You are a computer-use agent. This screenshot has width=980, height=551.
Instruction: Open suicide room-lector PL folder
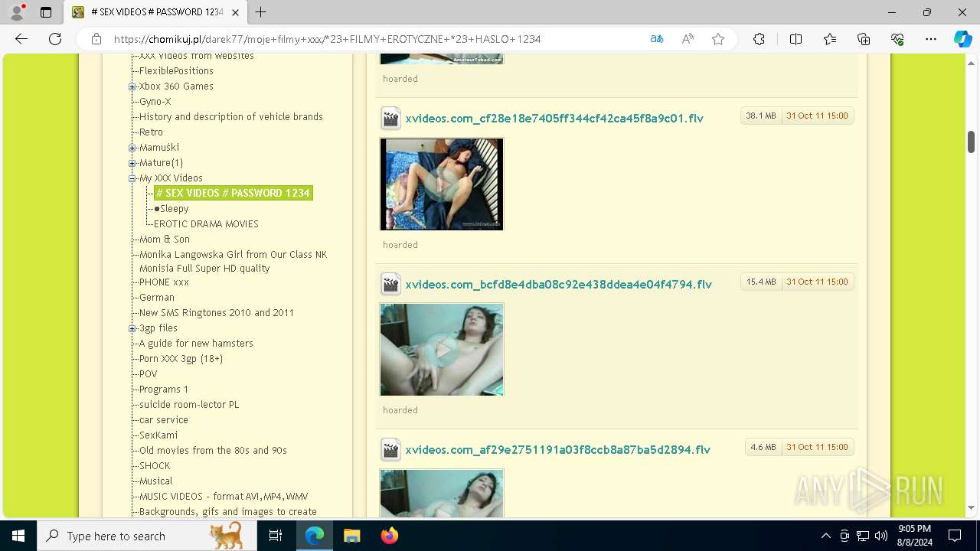(189, 405)
